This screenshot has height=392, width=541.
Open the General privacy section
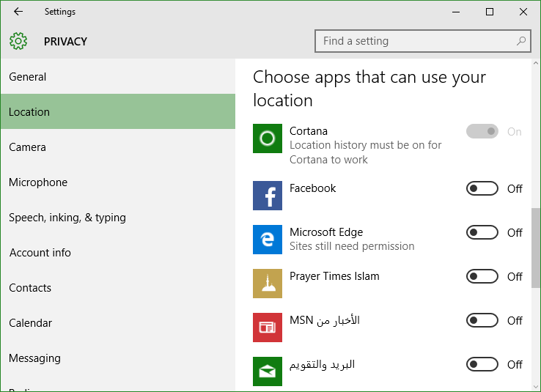click(x=117, y=76)
